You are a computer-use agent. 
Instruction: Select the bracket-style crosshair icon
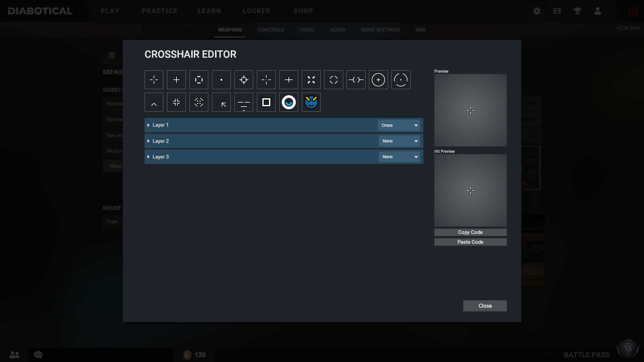(x=199, y=79)
